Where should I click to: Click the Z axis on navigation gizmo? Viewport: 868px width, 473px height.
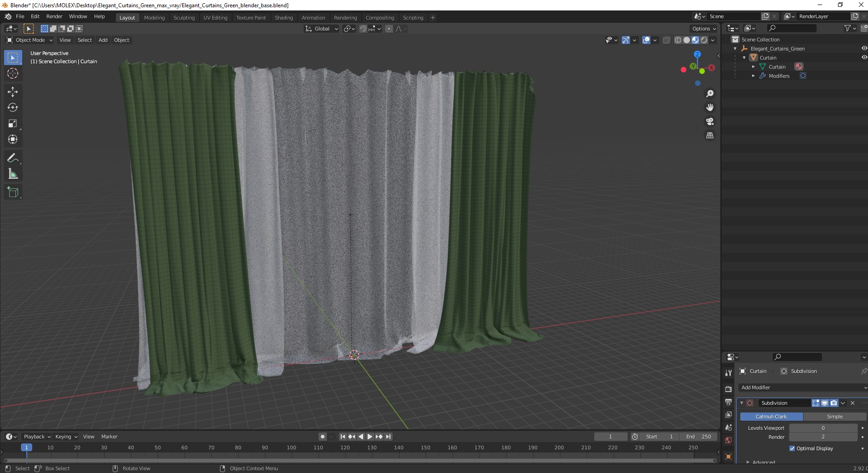tap(697, 54)
